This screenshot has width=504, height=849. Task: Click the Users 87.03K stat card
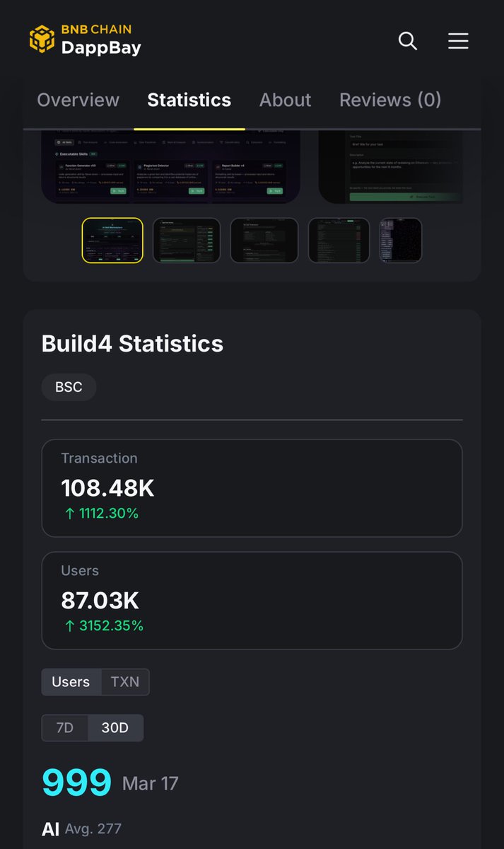tap(252, 601)
